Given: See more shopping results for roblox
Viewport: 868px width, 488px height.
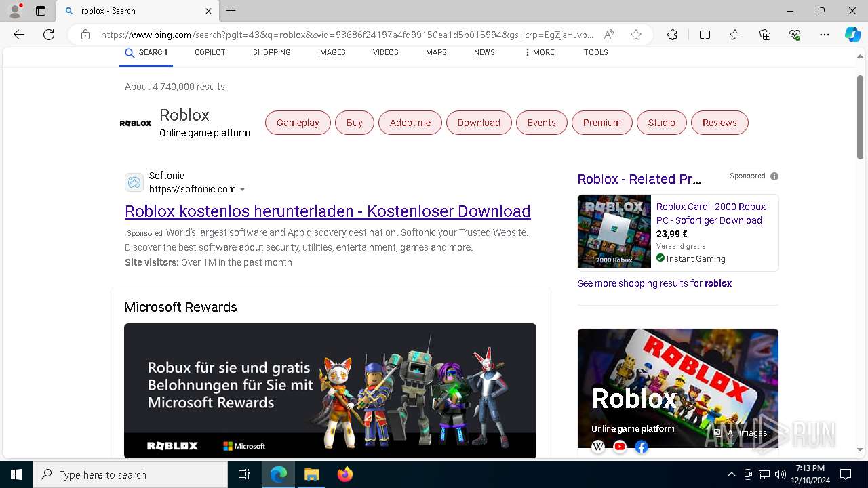Looking at the screenshot, I should tap(654, 283).
